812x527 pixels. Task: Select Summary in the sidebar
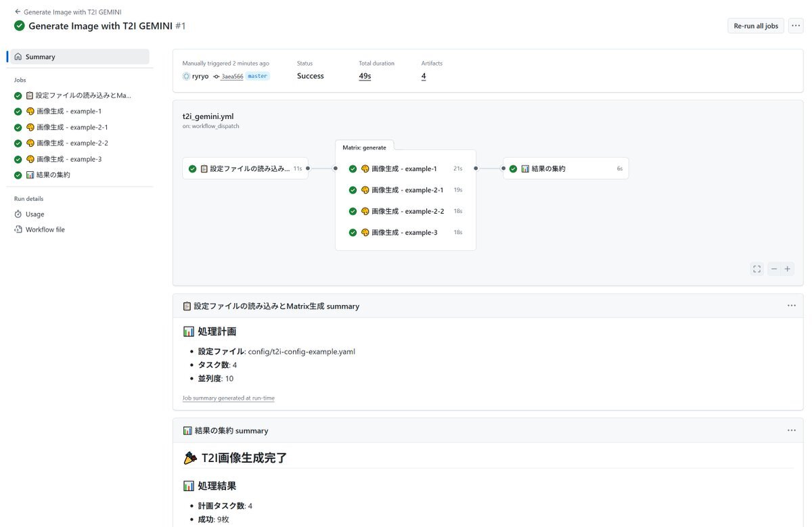(x=78, y=57)
